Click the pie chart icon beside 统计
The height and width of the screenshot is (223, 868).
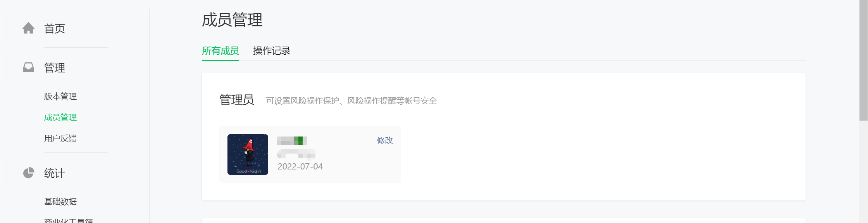point(29,173)
